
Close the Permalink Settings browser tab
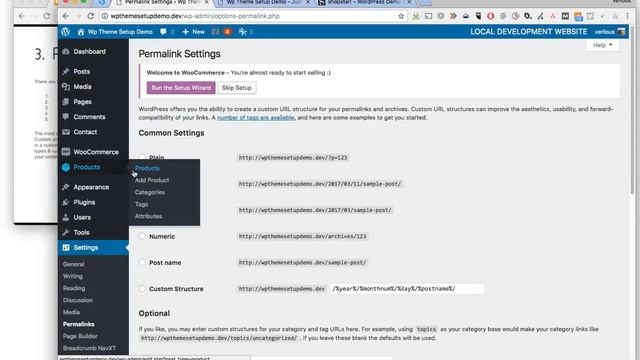[x=207, y=2]
